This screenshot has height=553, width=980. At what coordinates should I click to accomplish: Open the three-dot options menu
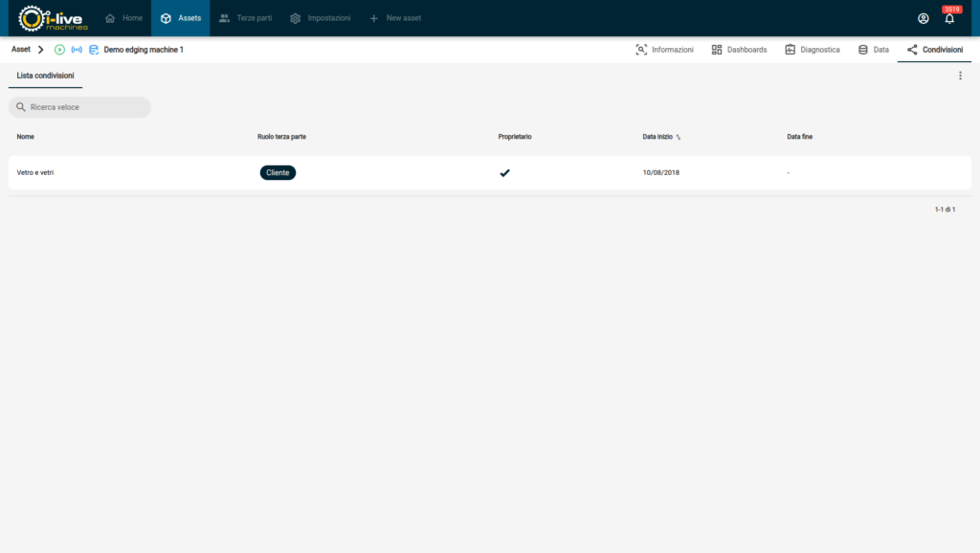pyautogui.click(x=960, y=76)
